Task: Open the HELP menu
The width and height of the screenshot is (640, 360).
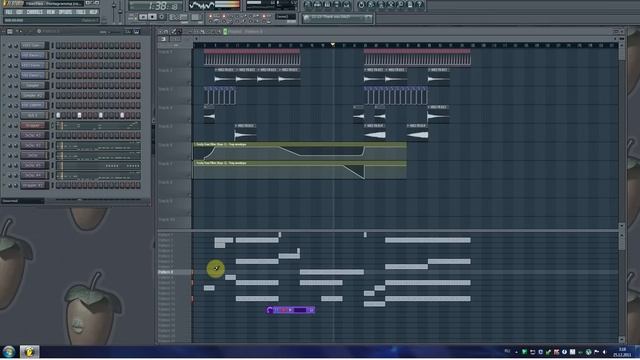Action: [x=93, y=12]
